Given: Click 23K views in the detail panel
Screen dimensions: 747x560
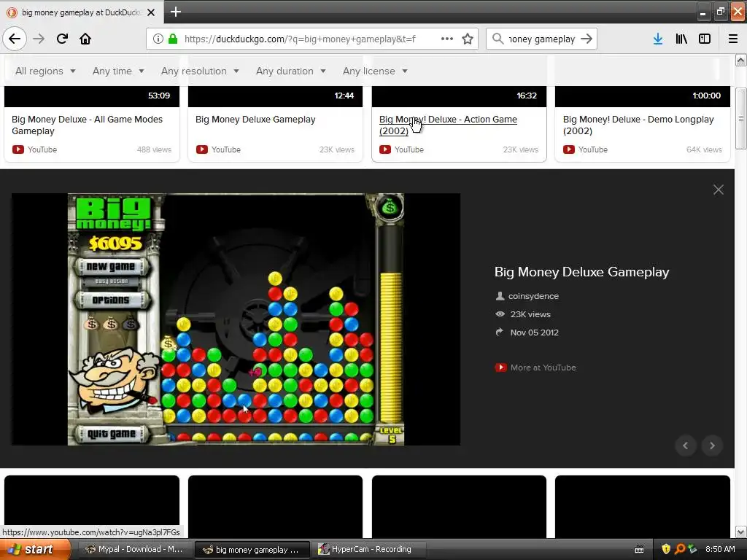Looking at the screenshot, I should click(530, 314).
